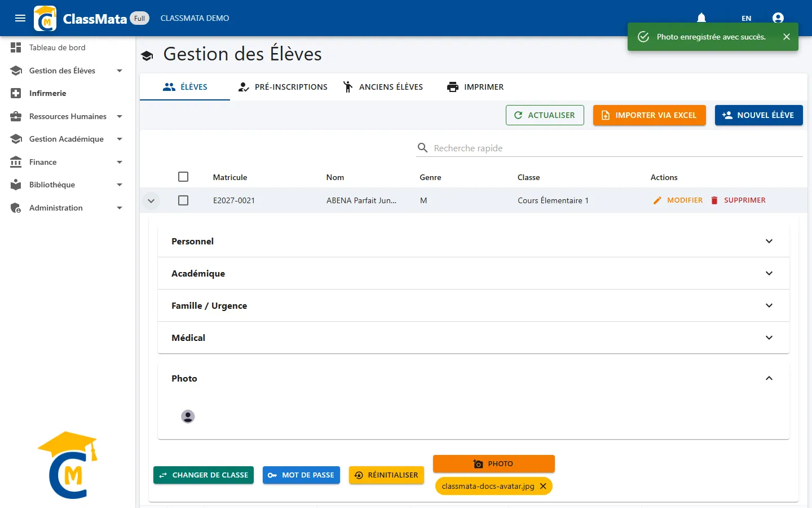Open the IMPRIMER tab
The height and width of the screenshot is (508, 812).
[x=475, y=87]
